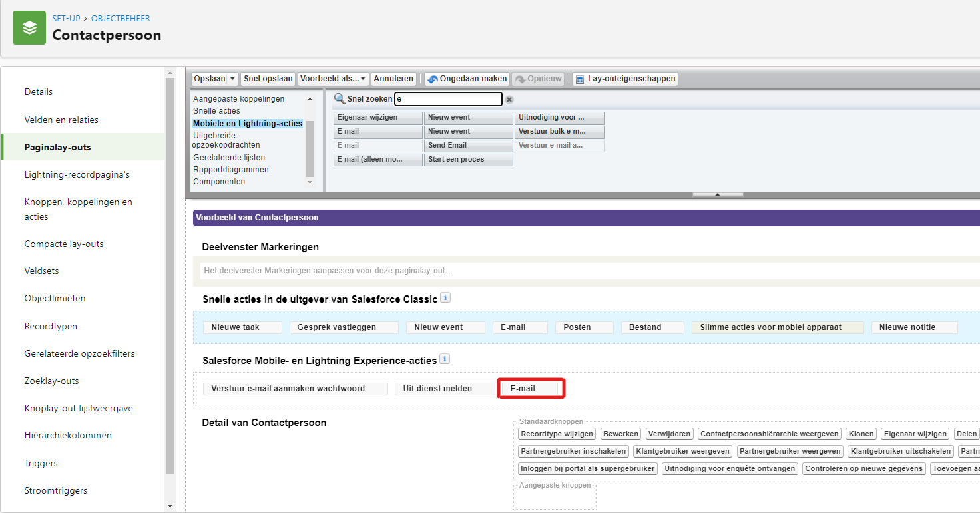This screenshot has width=980, height=513.
Task: Click the Deelvenster Markeringen customization text
Action: tap(328, 271)
